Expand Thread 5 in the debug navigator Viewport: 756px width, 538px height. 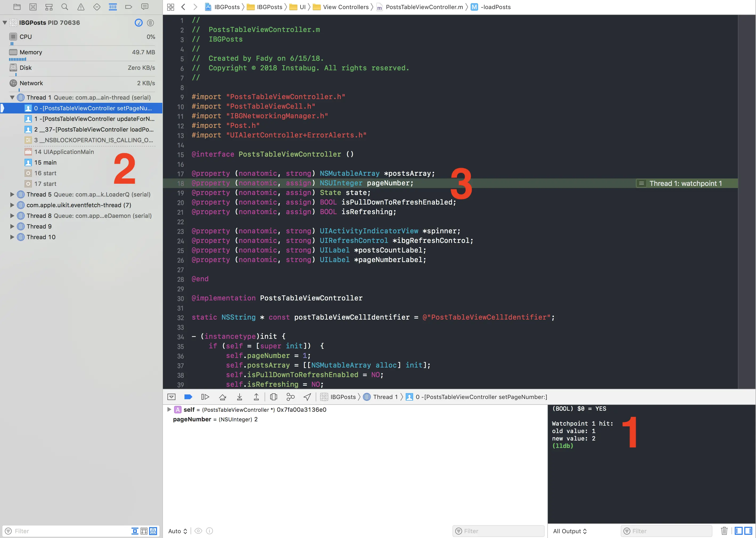click(12, 194)
